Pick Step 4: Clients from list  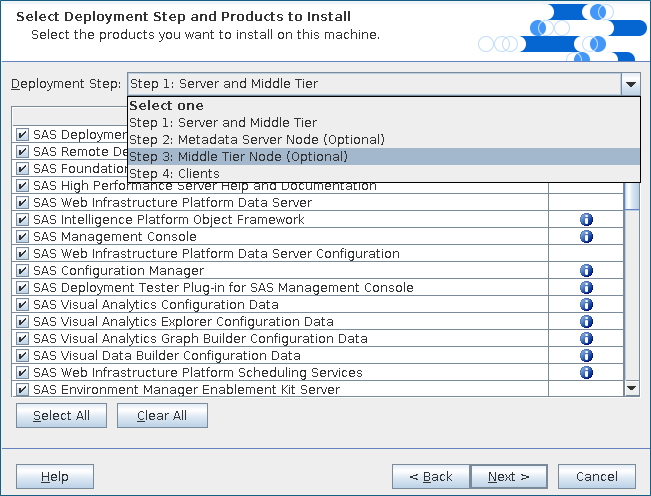(x=174, y=174)
